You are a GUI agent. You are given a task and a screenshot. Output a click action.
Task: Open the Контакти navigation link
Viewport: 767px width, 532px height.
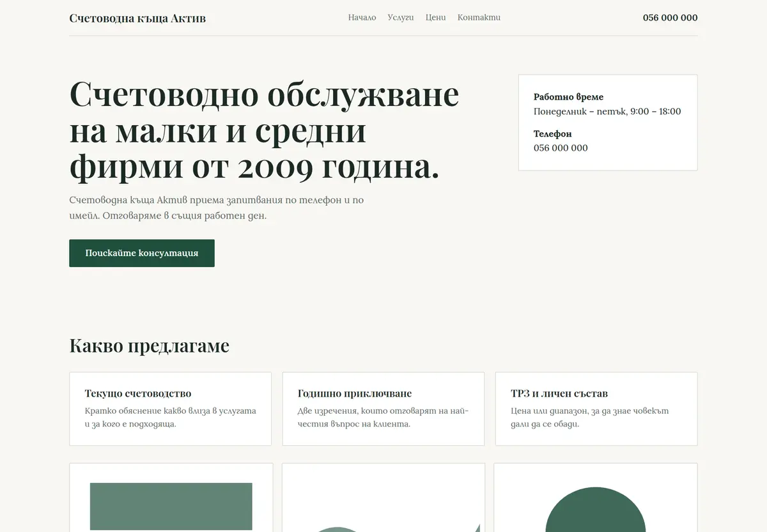[x=479, y=17]
